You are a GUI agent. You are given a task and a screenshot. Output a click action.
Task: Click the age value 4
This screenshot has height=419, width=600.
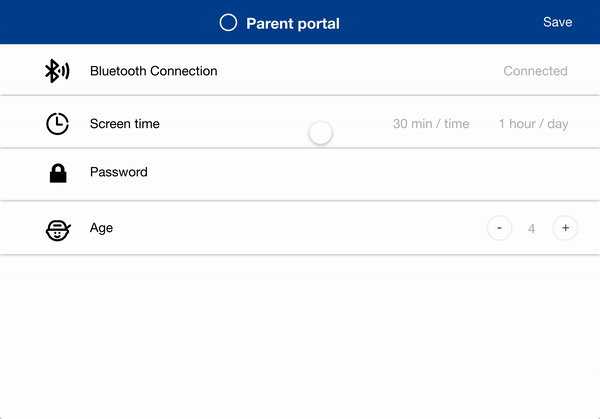tap(531, 229)
